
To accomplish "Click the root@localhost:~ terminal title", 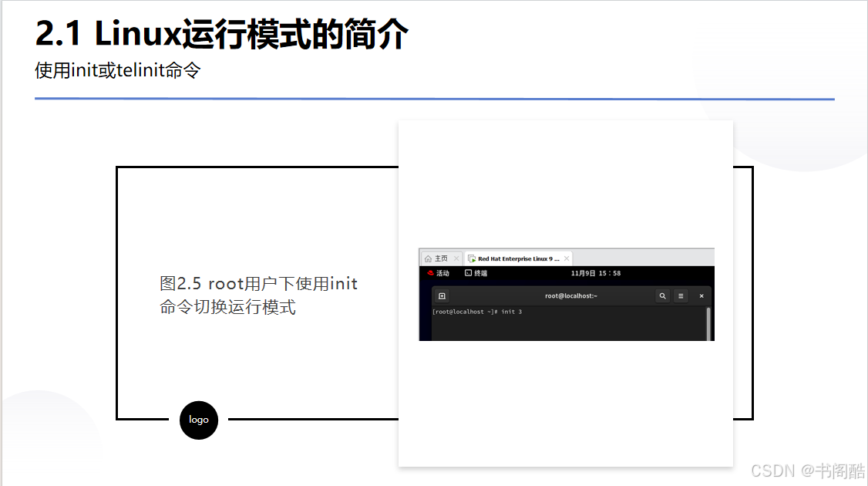I will point(570,296).
